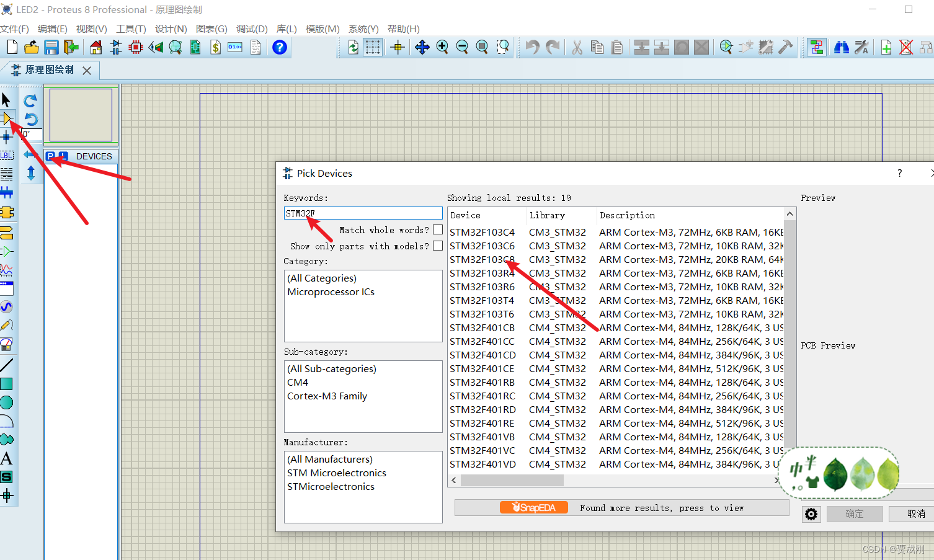Click the scissors cut icon
934x560 pixels.
click(577, 47)
